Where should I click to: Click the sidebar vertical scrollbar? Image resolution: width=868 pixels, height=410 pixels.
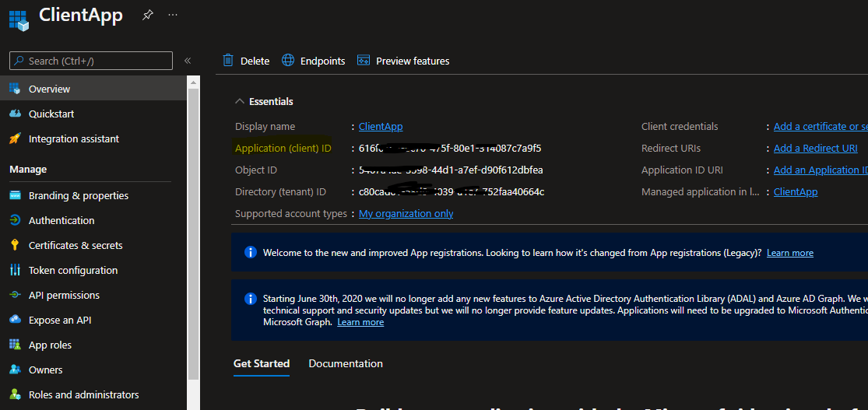tap(193, 233)
